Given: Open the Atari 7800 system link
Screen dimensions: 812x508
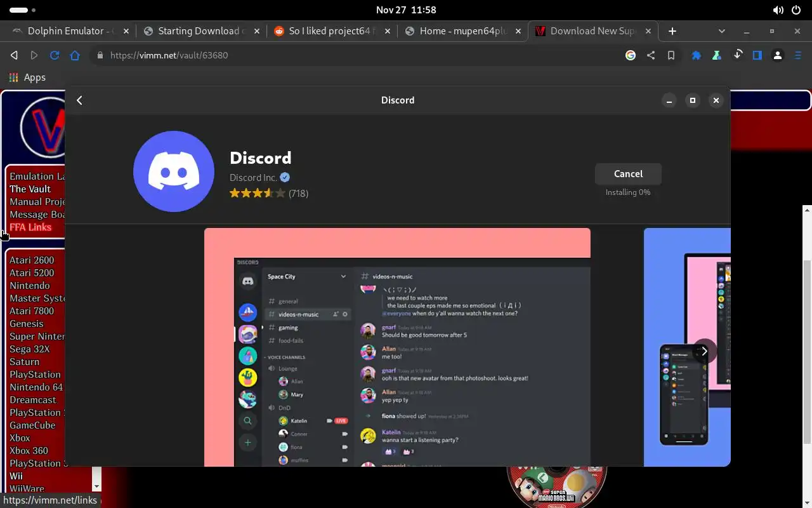Looking at the screenshot, I should (x=32, y=311).
